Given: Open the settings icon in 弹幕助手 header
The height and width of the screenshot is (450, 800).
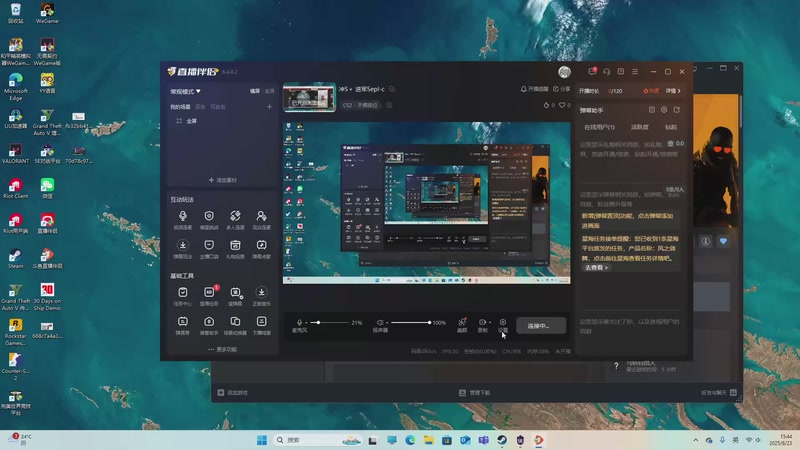Looking at the screenshot, I should (x=664, y=110).
